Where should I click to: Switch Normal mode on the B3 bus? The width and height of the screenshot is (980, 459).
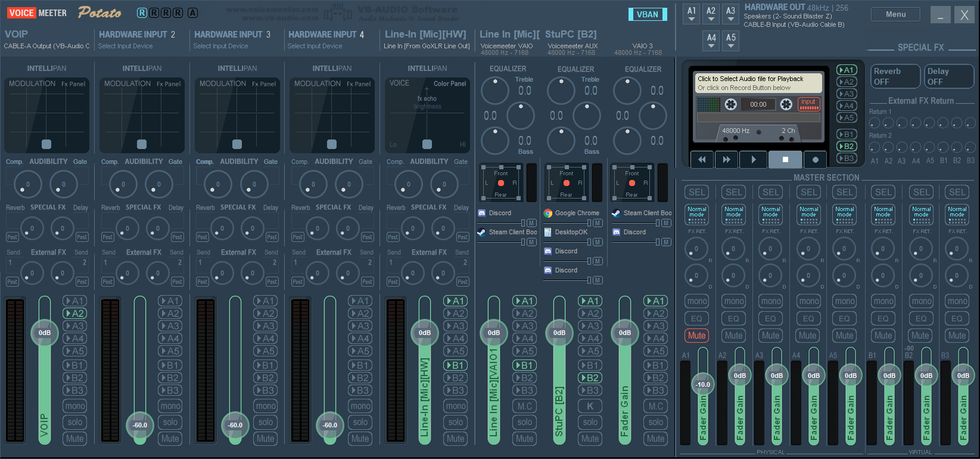(957, 215)
